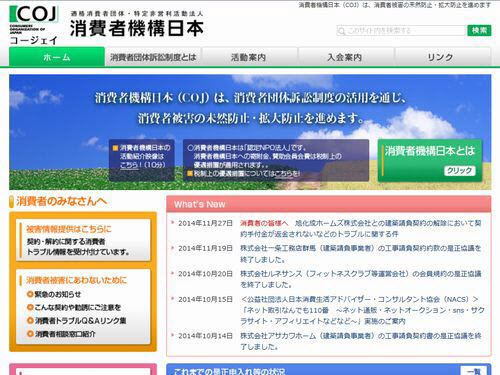500x375 pixels.
Task: Select the 活動案内 navigation tab
Action: 249,57
